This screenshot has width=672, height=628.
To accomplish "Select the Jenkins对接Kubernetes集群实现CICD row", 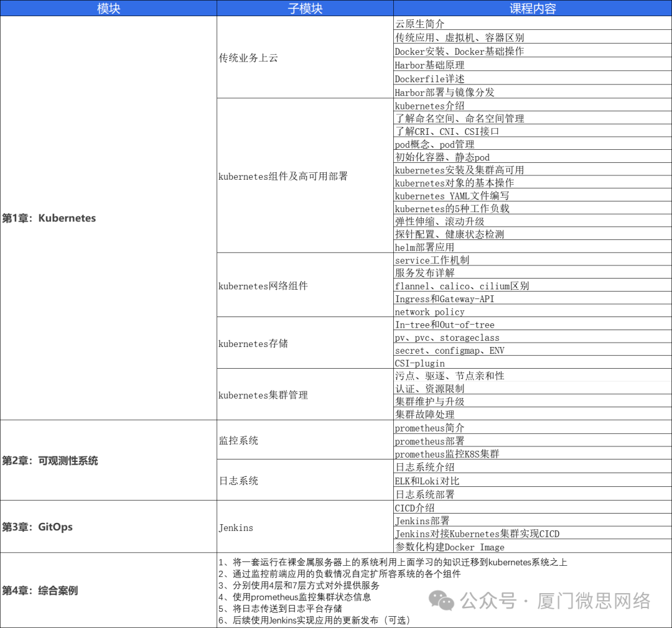I will pyautogui.click(x=532, y=533).
